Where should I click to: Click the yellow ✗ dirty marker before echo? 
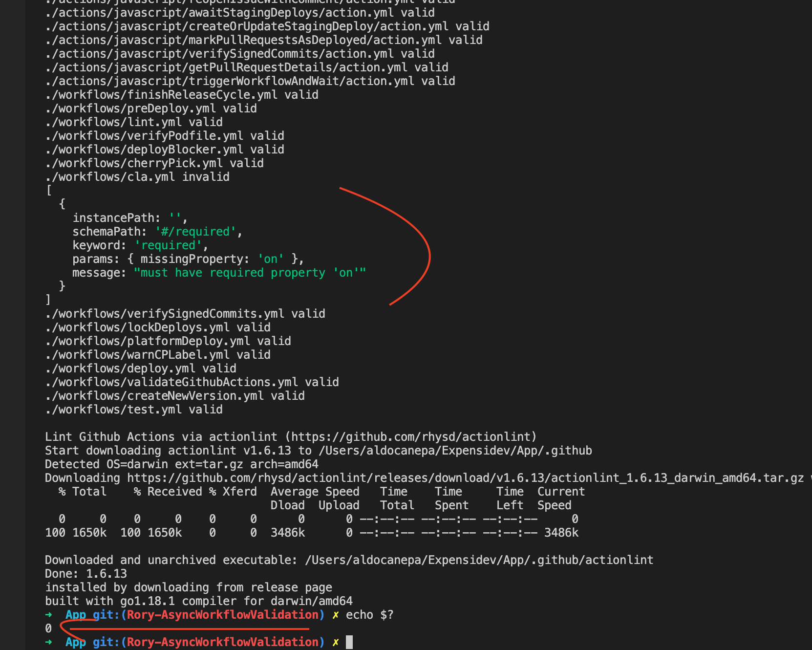[x=336, y=615]
